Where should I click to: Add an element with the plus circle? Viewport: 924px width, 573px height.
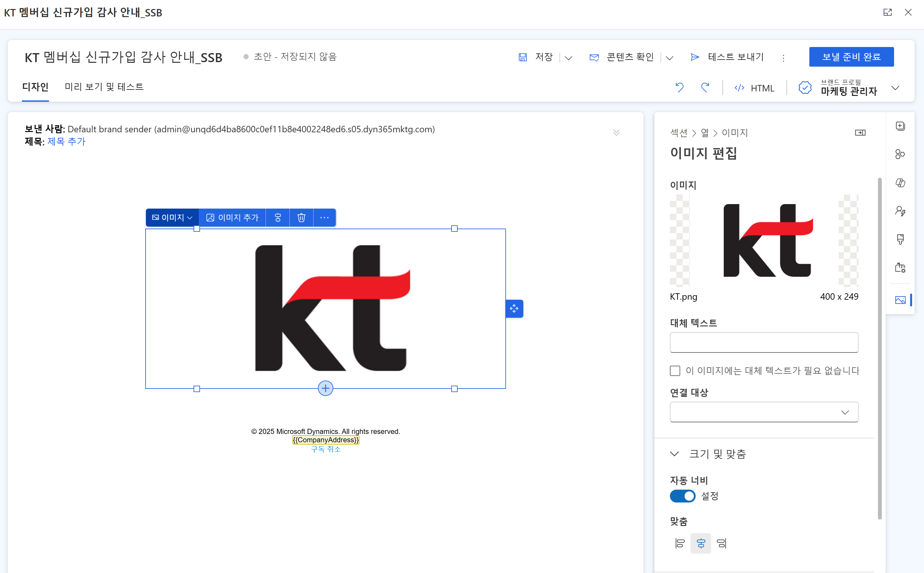325,388
